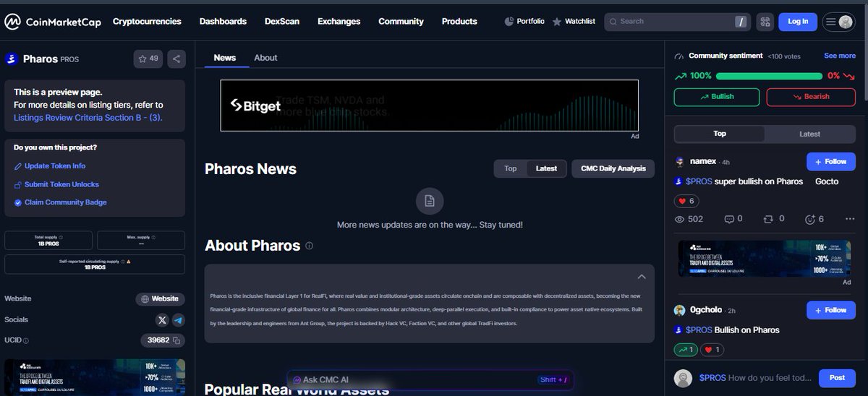
Task: Follow user 0gcholo
Action: (x=830, y=310)
